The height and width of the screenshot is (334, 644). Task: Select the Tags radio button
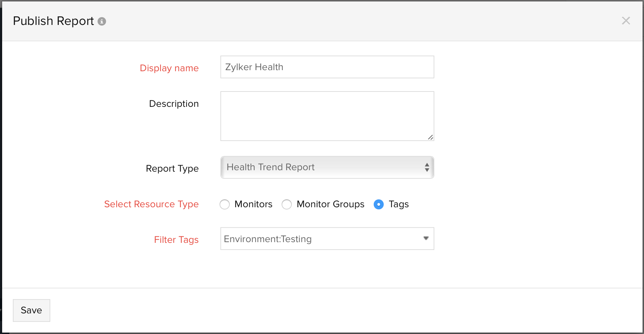[x=379, y=204]
